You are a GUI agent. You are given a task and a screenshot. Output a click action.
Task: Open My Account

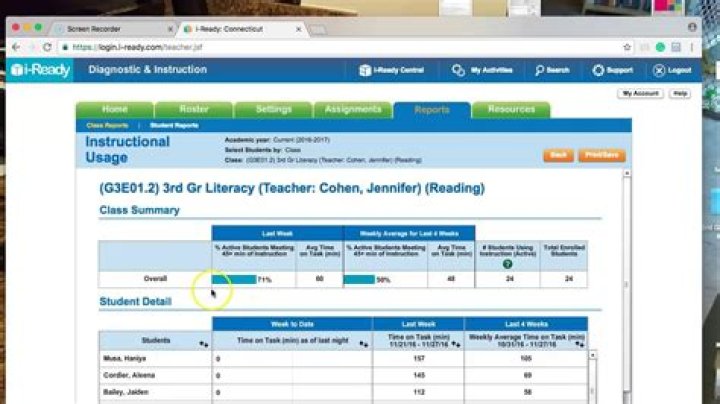(x=640, y=94)
